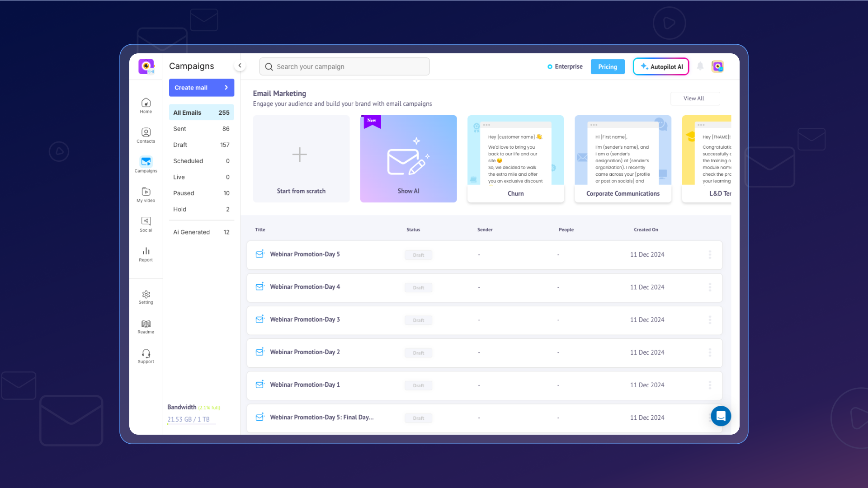Expand the left sidebar collapse arrow

click(240, 66)
